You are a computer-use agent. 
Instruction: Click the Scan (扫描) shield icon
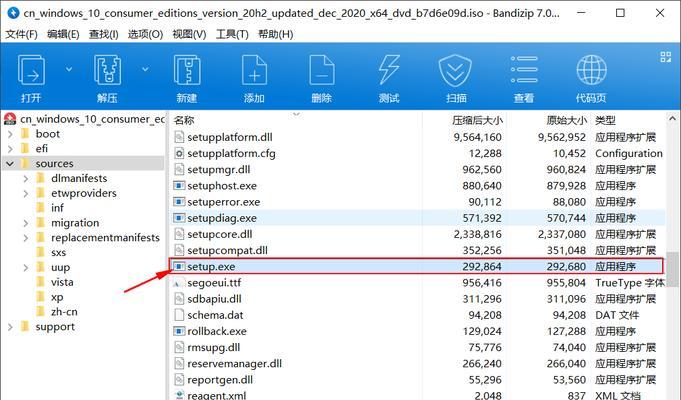[456, 69]
